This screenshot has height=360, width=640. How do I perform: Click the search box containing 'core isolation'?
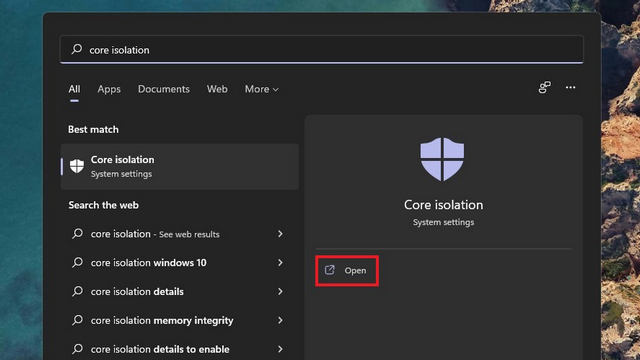coord(322,49)
